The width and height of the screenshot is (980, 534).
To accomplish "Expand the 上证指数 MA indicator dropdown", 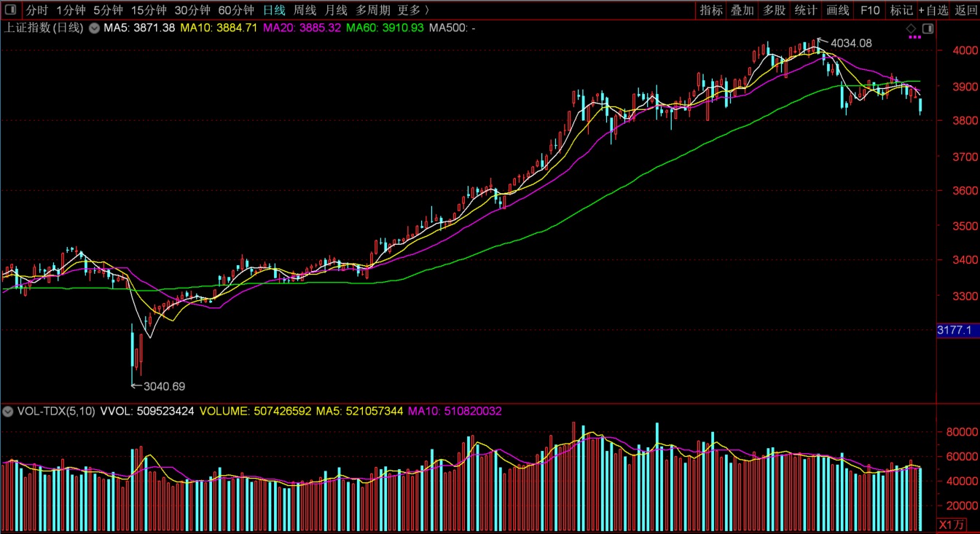I will (93, 28).
